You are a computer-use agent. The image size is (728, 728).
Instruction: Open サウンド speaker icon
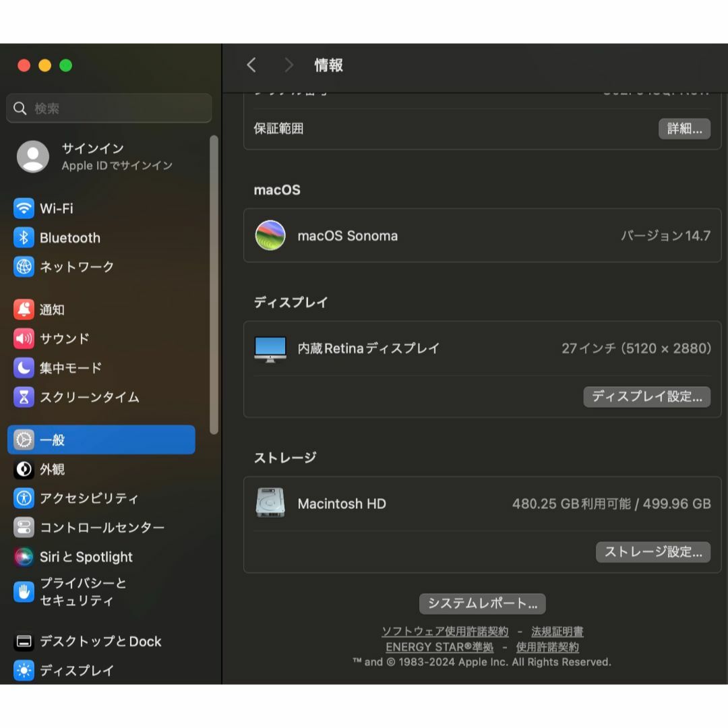pos(24,339)
